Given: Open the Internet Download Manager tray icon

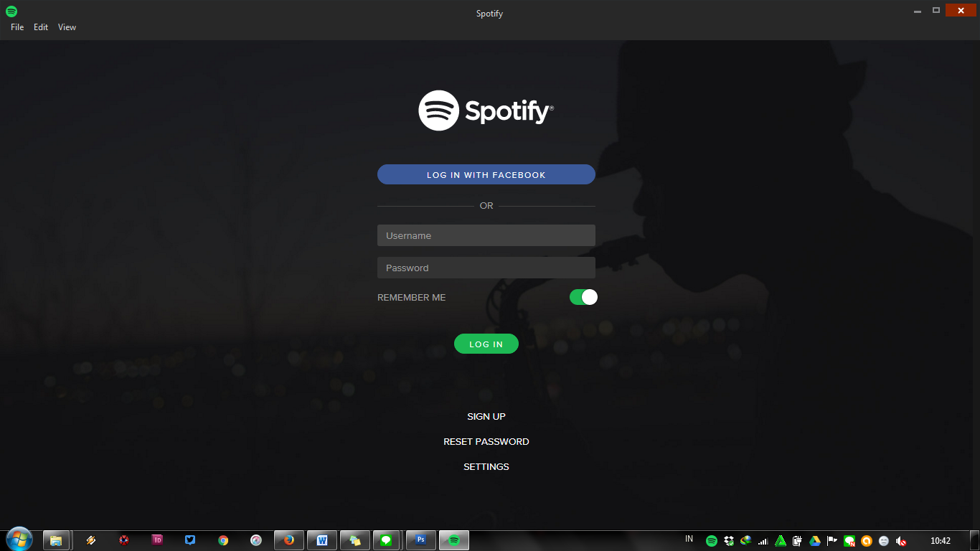Looking at the screenshot, I should pyautogui.click(x=746, y=541).
